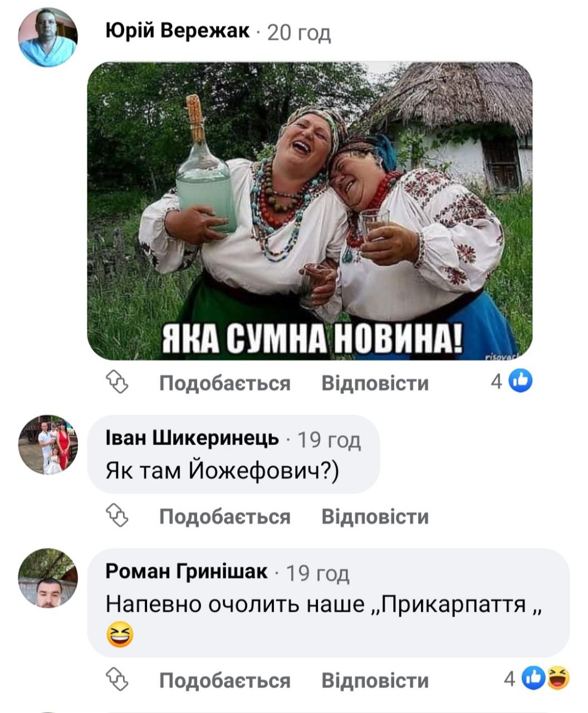Open the 'Яка сумна новина' meme image
This screenshot has width=588, height=713.
(x=310, y=211)
